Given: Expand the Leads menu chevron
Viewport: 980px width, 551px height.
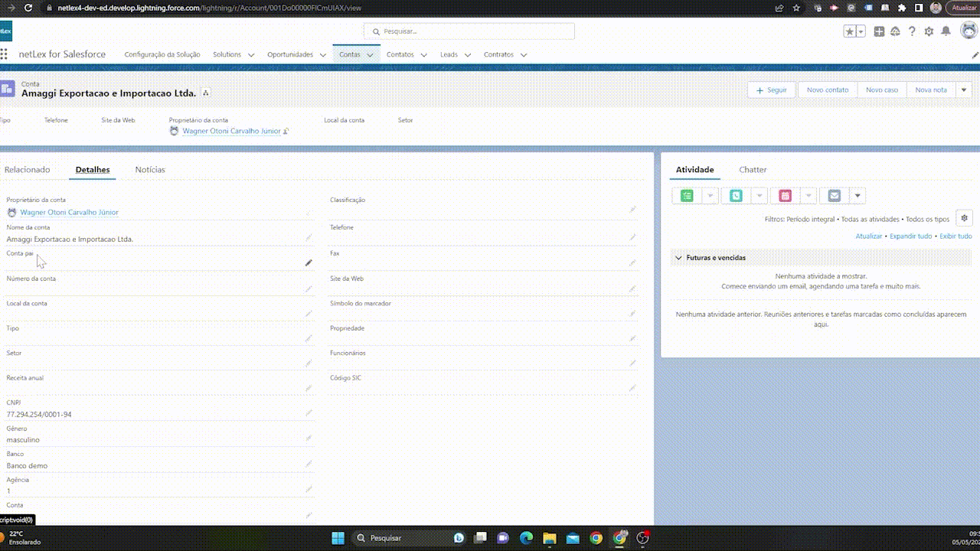Looking at the screenshot, I should pos(467,55).
